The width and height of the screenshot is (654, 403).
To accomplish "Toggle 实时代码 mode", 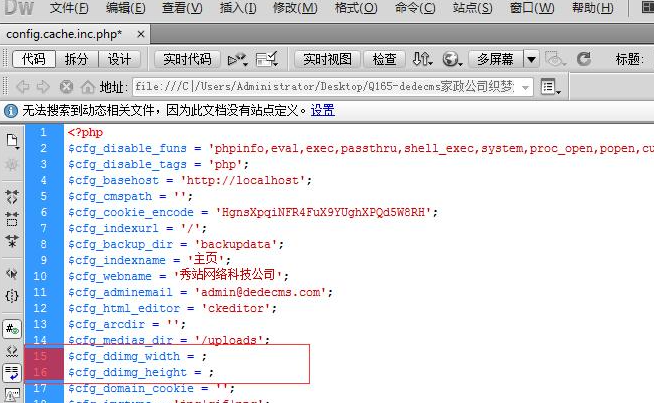I will pyautogui.click(x=187, y=59).
